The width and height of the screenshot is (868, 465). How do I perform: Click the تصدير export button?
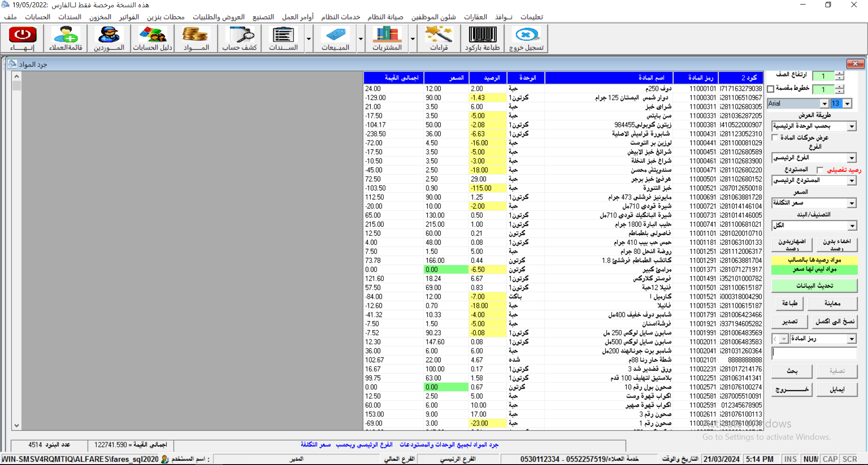click(x=789, y=321)
